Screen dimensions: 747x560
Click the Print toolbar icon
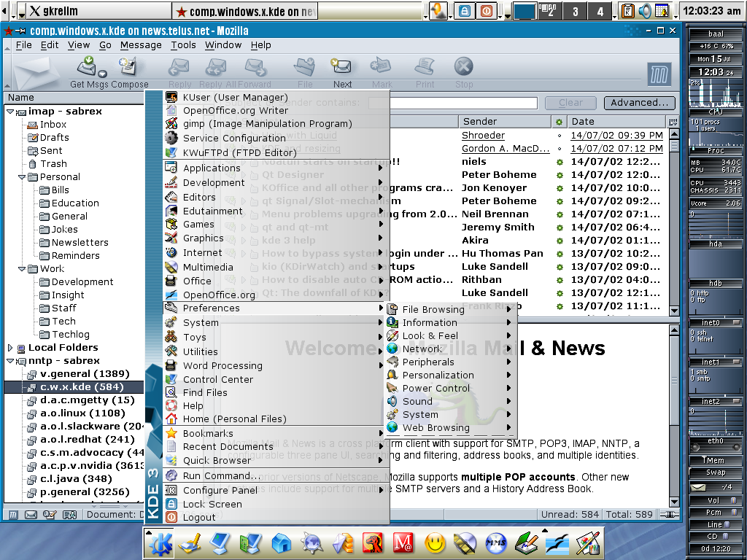click(425, 66)
